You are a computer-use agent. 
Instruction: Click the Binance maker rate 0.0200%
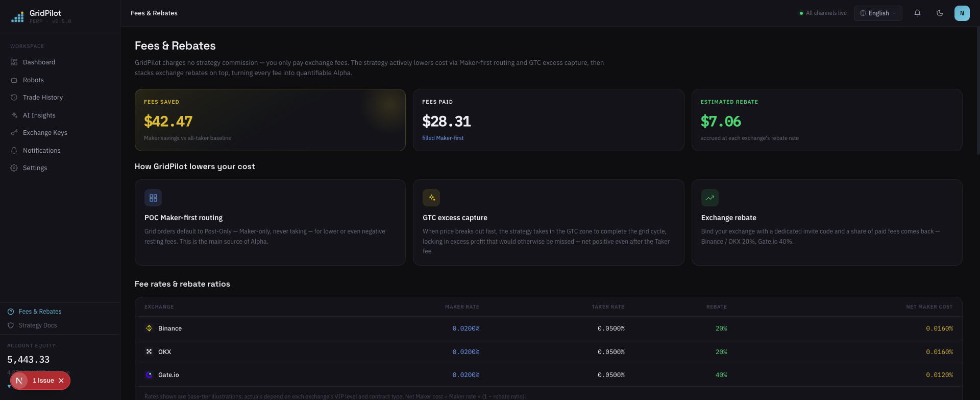[x=466, y=328]
